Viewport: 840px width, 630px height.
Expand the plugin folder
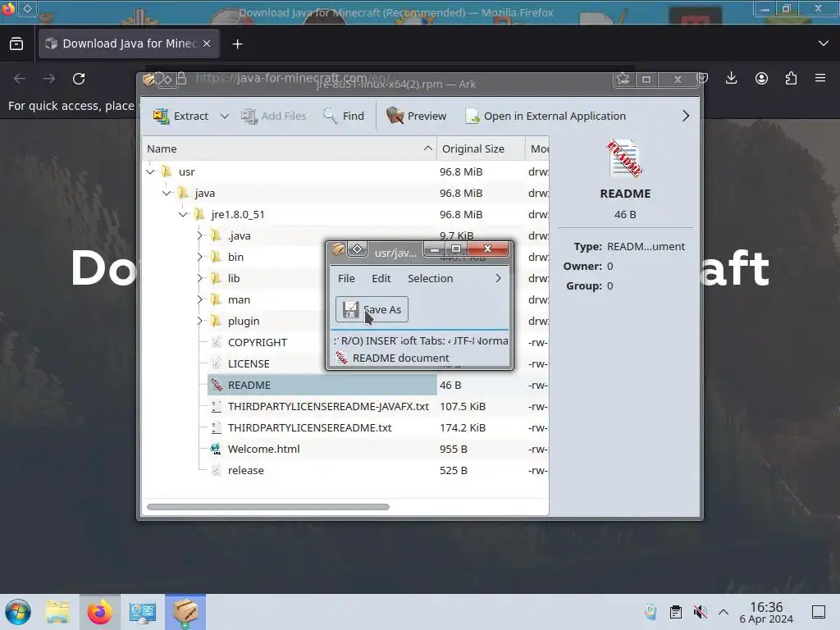tap(199, 321)
